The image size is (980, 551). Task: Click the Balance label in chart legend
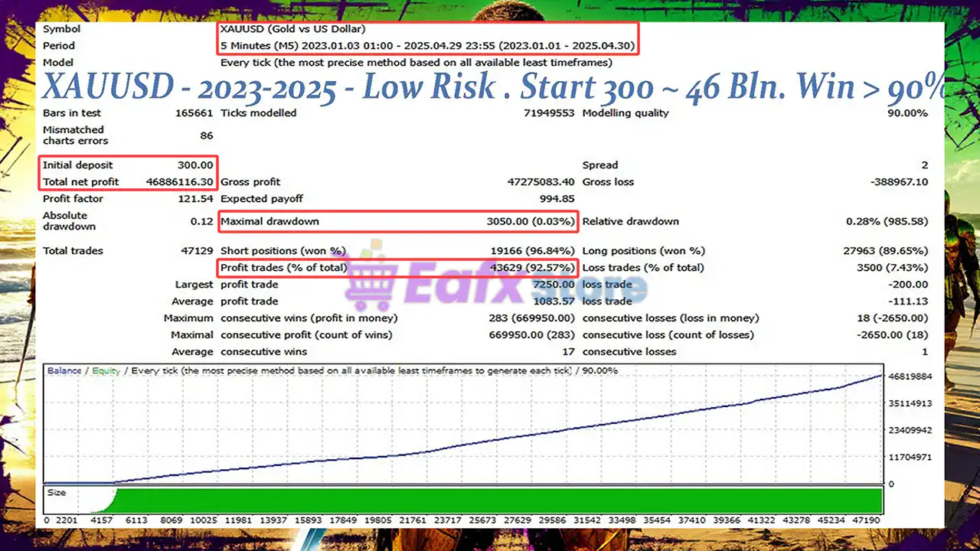pyautogui.click(x=64, y=371)
